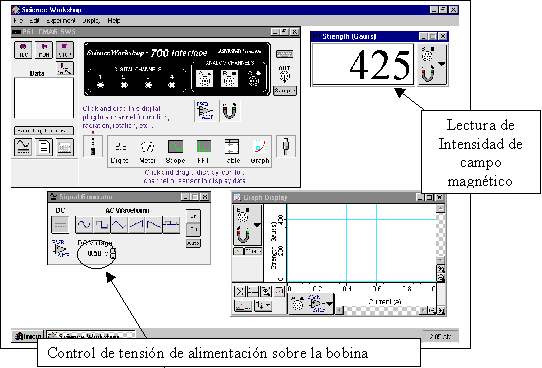Image resolution: width=542 pixels, height=368 pixels.
Task: Choose the Meter display icon
Action: tap(147, 151)
